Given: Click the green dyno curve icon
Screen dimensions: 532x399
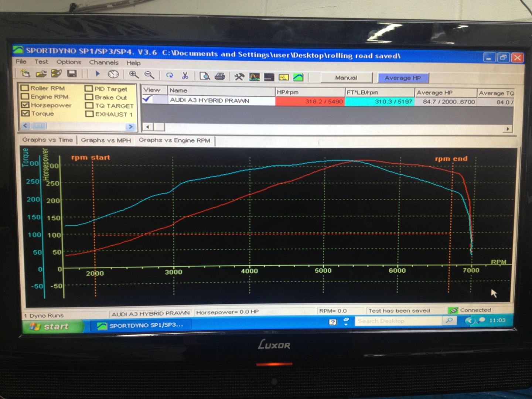Looking at the screenshot, I should tap(298, 77).
